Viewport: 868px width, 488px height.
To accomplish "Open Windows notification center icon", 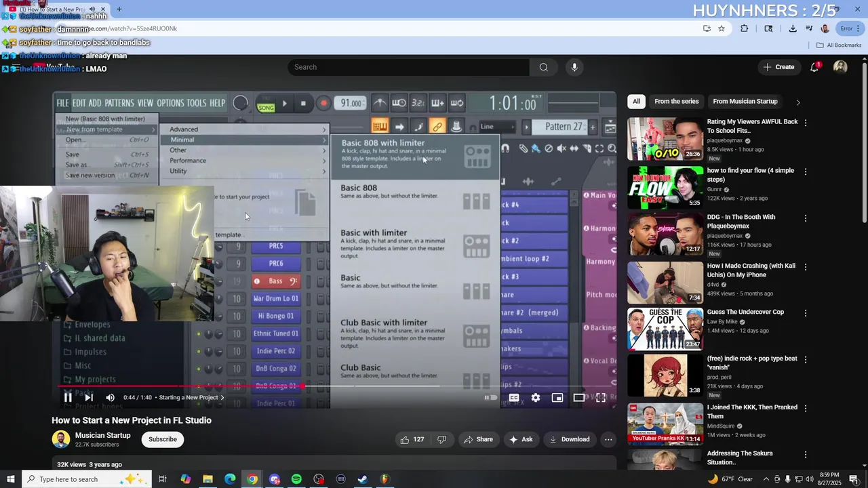I will (854, 479).
